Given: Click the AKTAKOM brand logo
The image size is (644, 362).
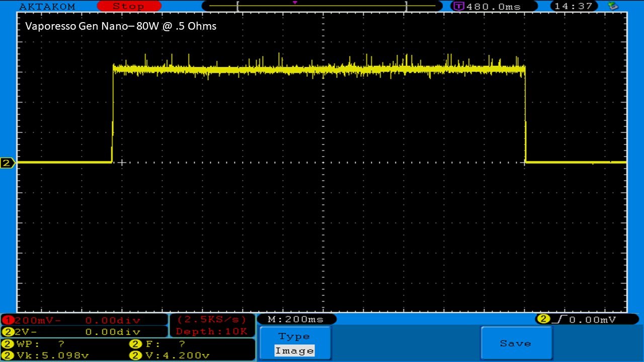Looking at the screenshot, I should coord(47,7).
